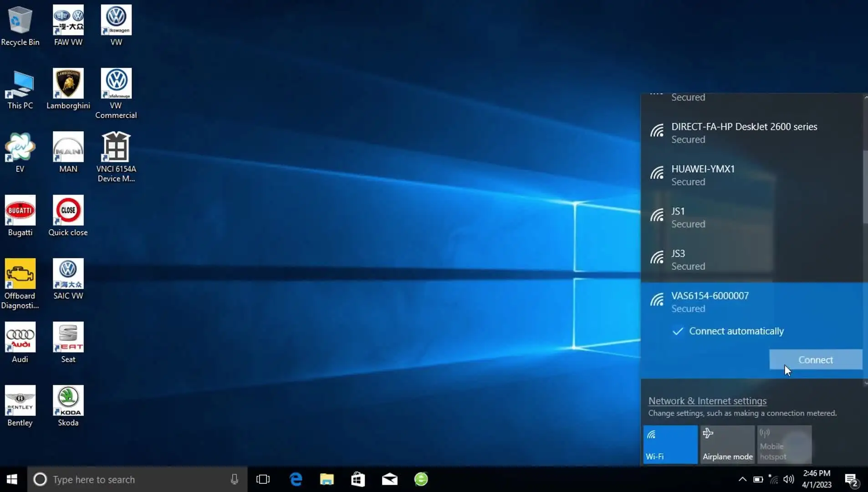Select the VW Commercial shortcut
This screenshot has height=492, width=868.
pos(116,94)
